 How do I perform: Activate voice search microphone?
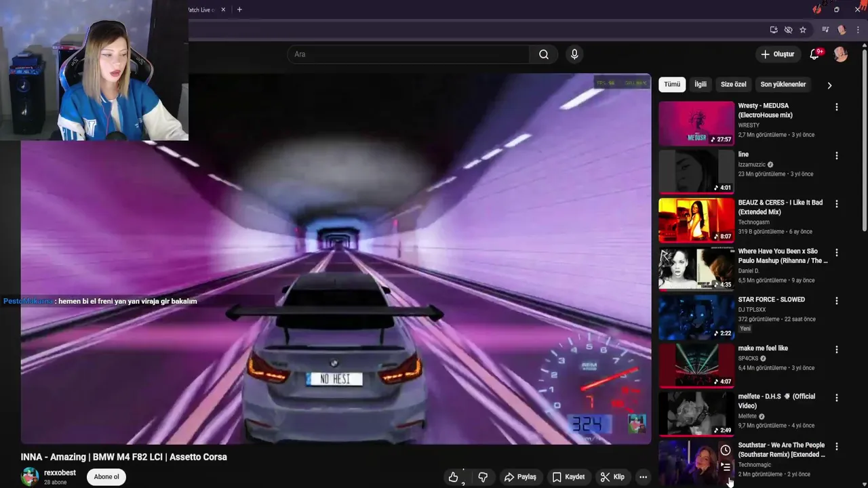(574, 54)
